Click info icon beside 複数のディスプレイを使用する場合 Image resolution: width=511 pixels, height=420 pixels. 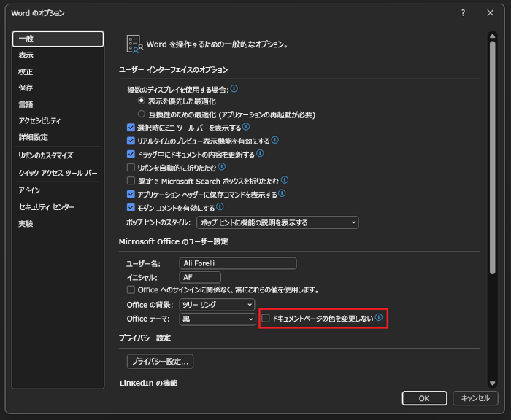pyautogui.click(x=234, y=89)
